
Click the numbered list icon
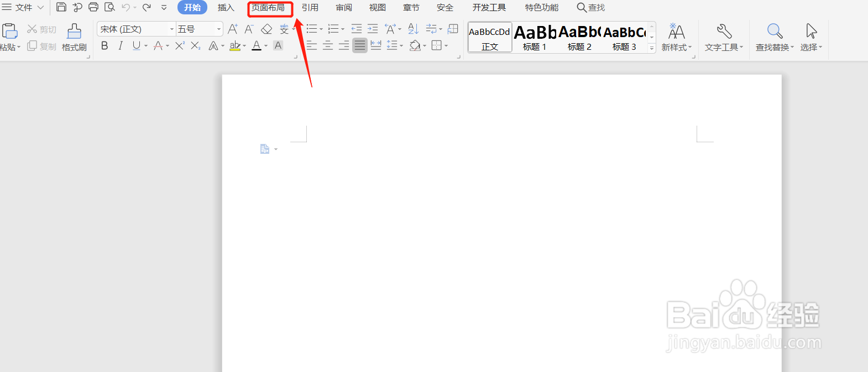tap(333, 29)
